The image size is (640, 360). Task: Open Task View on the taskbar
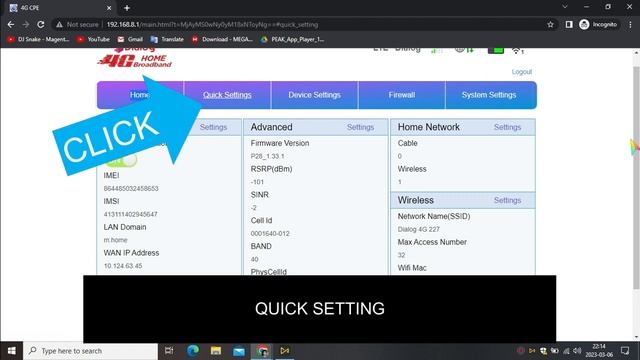click(x=169, y=351)
